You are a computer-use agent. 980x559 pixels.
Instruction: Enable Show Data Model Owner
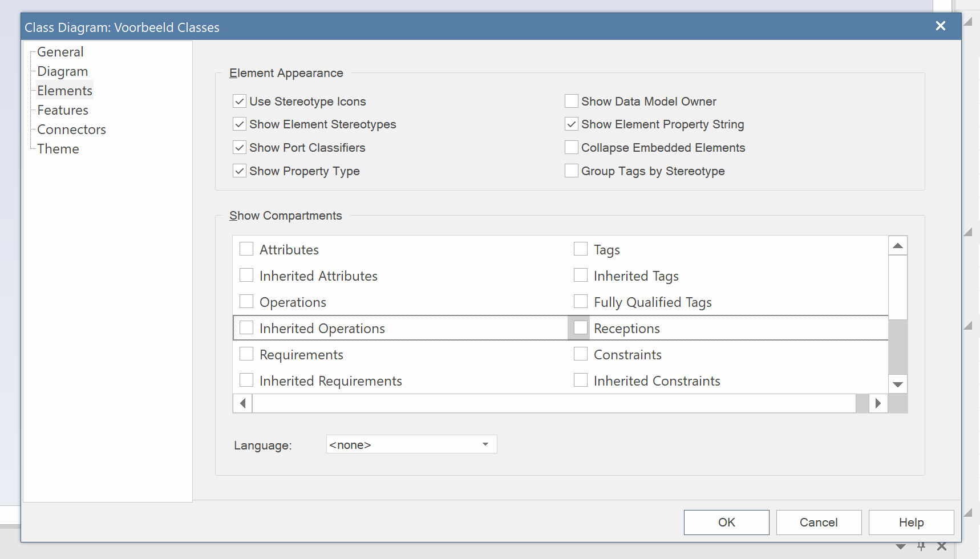[571, 102]
